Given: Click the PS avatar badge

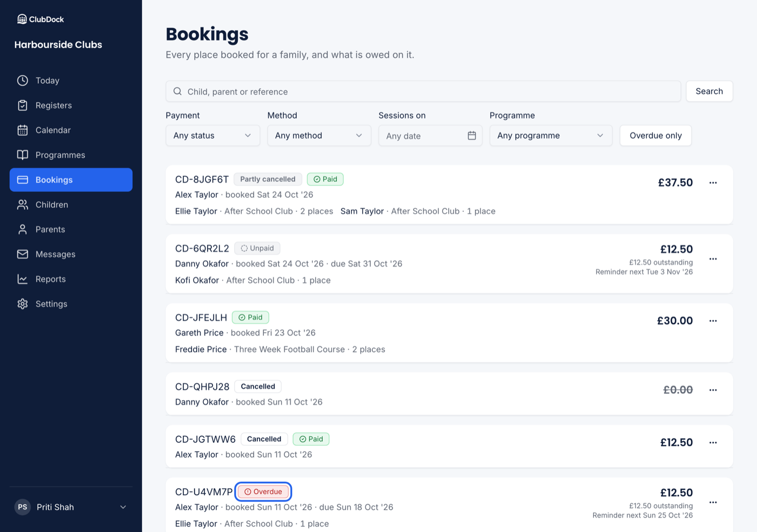Looking at the screenshot, I should (x=23, y=507).
